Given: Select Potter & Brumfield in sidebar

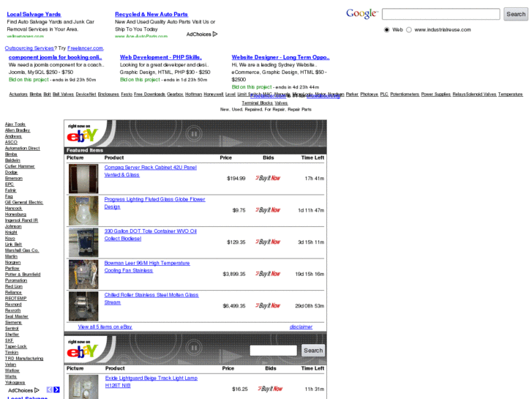Looking at the screenshot, I should click(23, 275).
